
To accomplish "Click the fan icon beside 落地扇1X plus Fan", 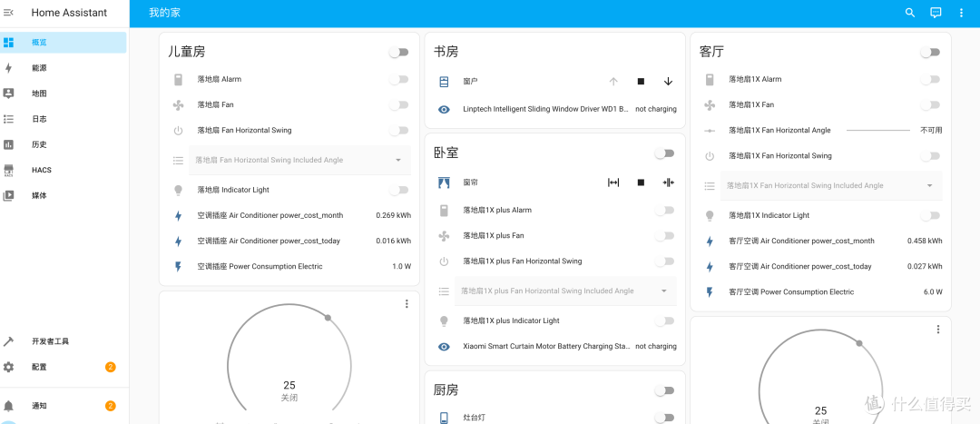I will coord(444,236).
